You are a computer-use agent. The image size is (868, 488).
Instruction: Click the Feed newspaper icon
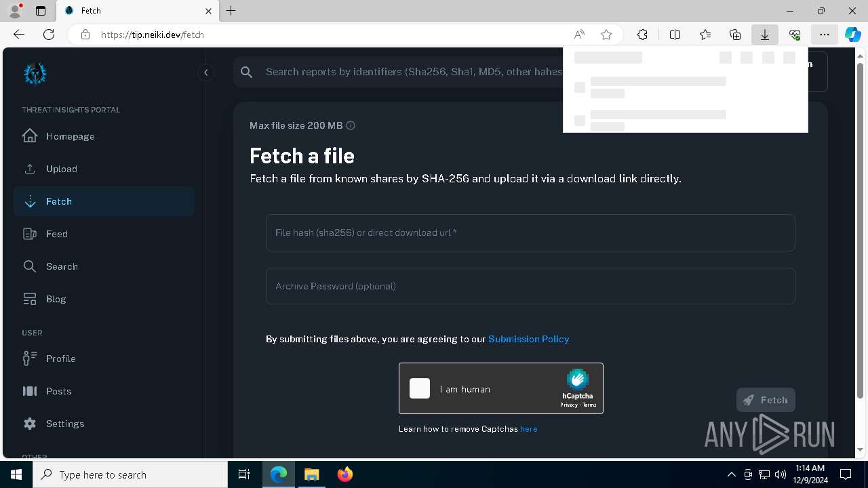pyautogui.click(x=30, y=234)
